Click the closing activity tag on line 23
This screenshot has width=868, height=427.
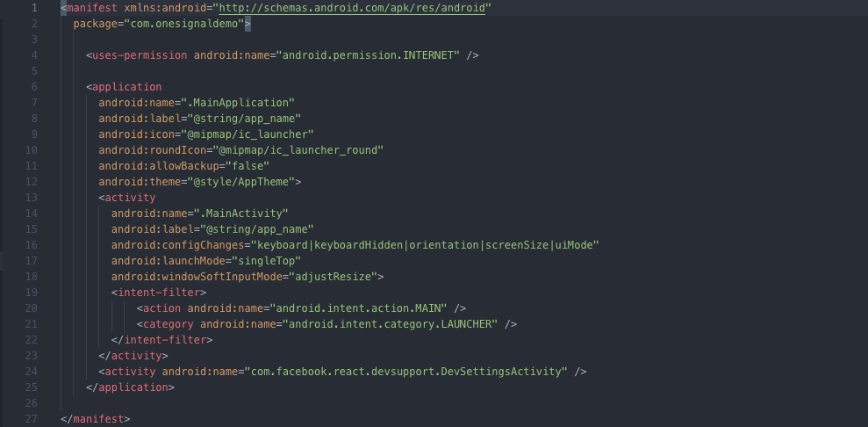click(x=133, y=356)
